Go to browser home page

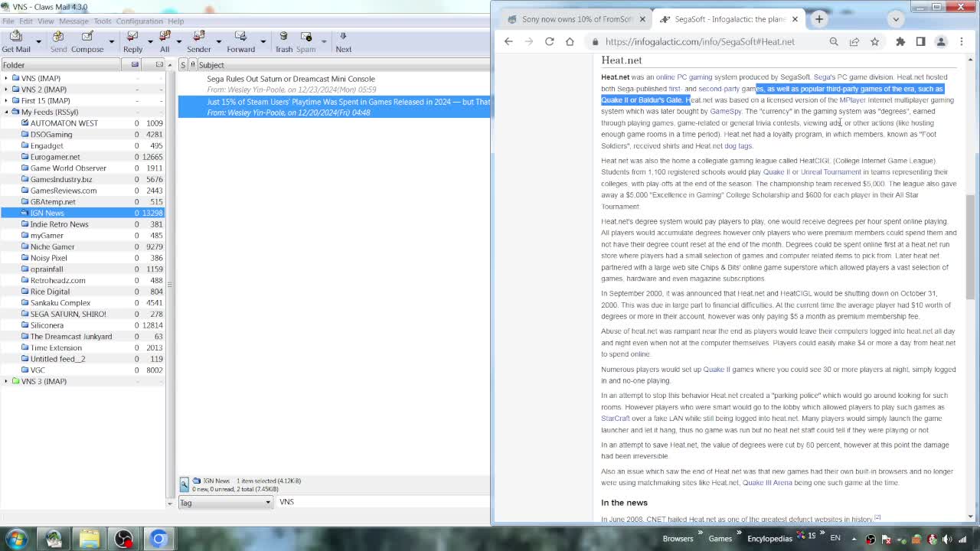pyautogui.click(x=570, y=41)
